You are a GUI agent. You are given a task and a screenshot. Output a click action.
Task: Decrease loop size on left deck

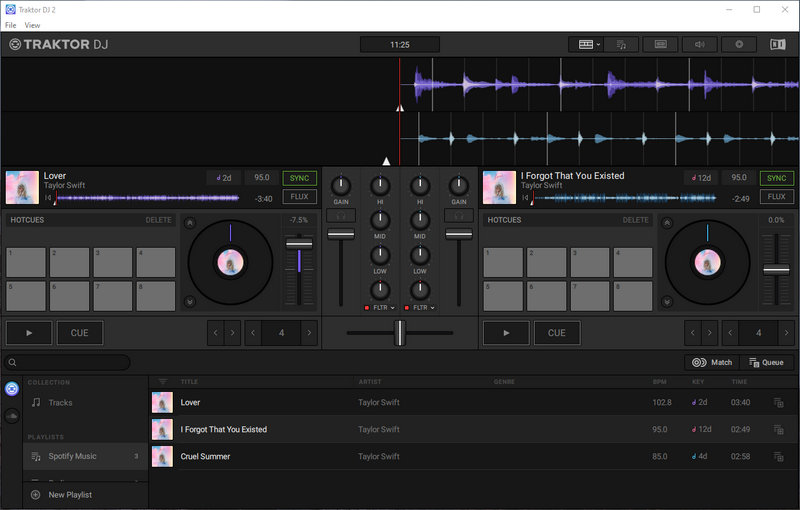253,333
